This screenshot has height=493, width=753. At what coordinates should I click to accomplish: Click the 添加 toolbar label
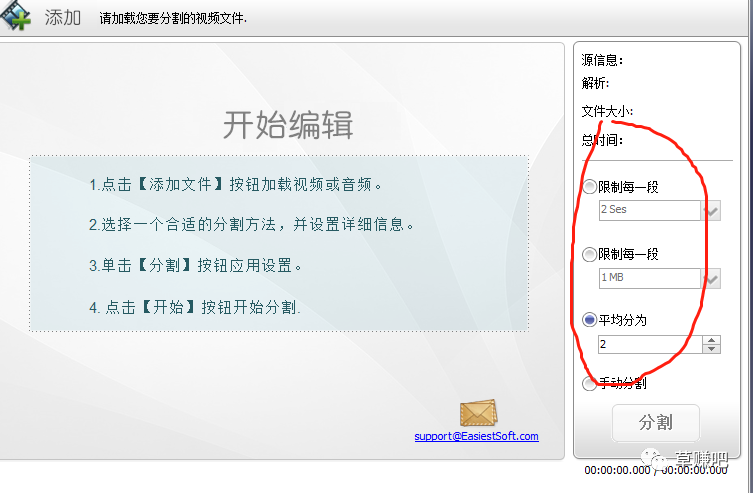point(62,18)
